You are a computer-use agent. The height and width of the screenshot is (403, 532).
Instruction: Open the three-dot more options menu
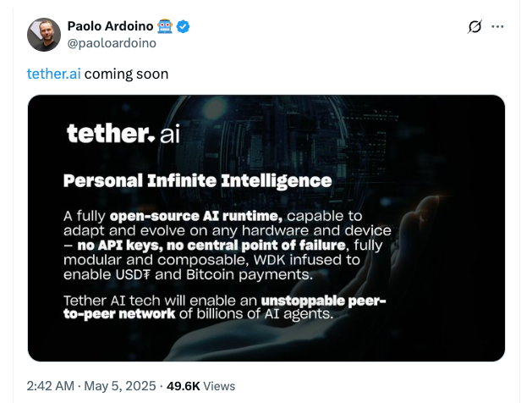pyautogui.click(x=497, y=26)
